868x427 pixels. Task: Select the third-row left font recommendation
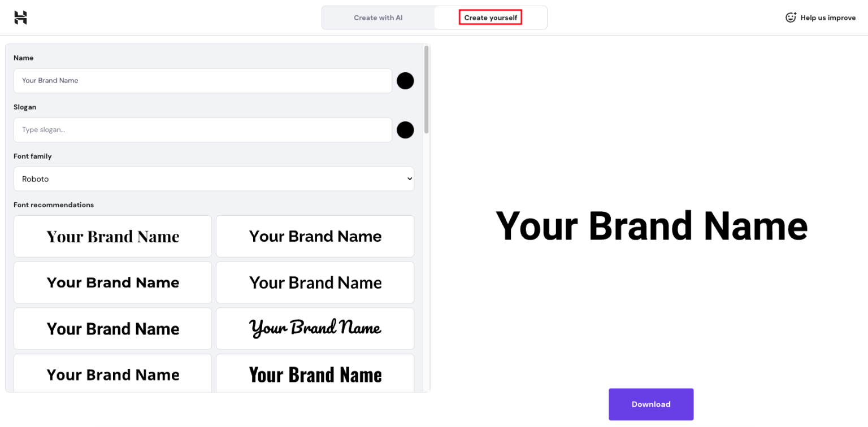tap(112, 328)
